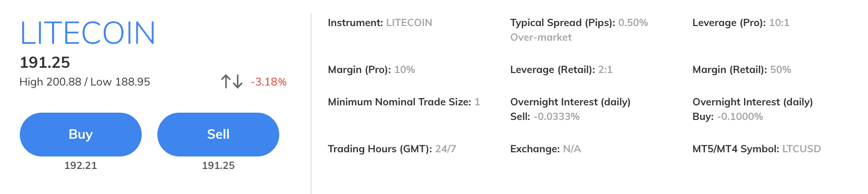Open the LITECOIN instrument title

(88, 33)
